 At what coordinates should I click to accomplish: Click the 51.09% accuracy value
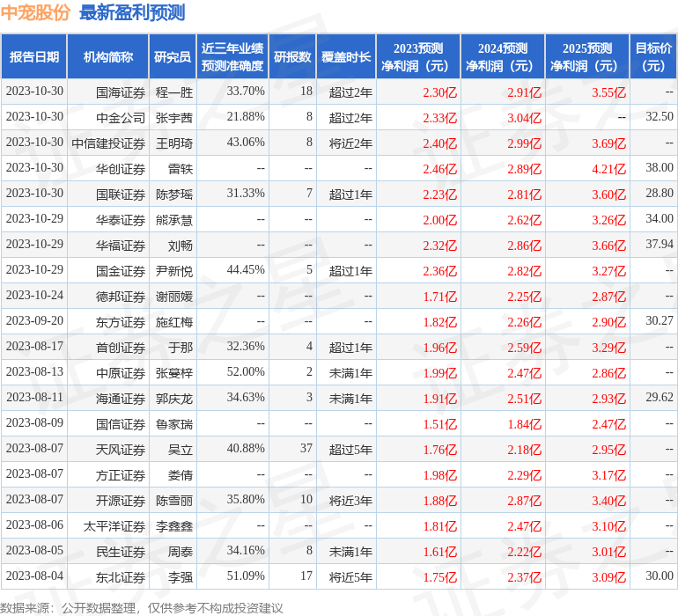pyautogui.click(x=246, y=576)
